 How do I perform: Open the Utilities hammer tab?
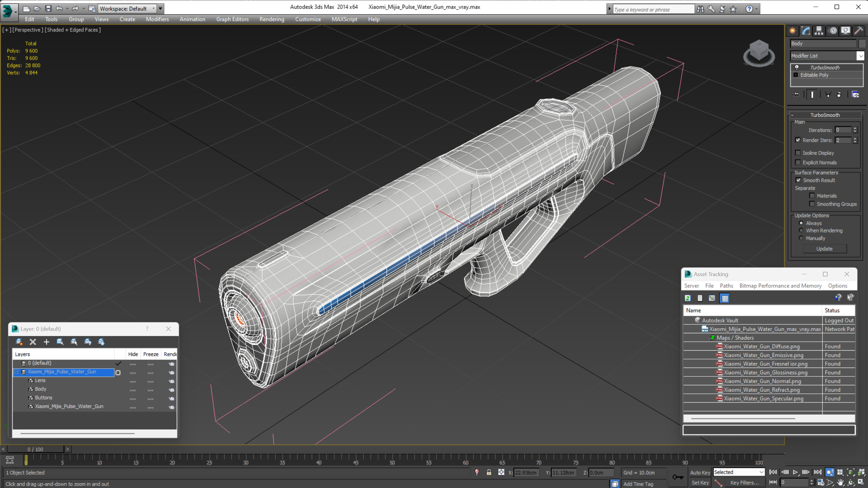coord(859,31)
